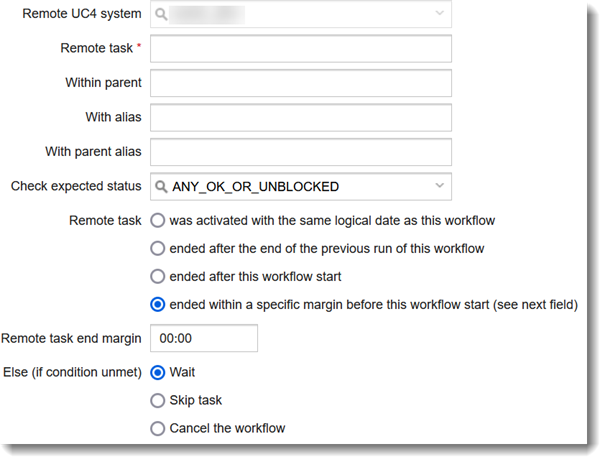Screen dimensions: 600x457
Task: Select the Wait radio button
Action: [x=158, y=372]
